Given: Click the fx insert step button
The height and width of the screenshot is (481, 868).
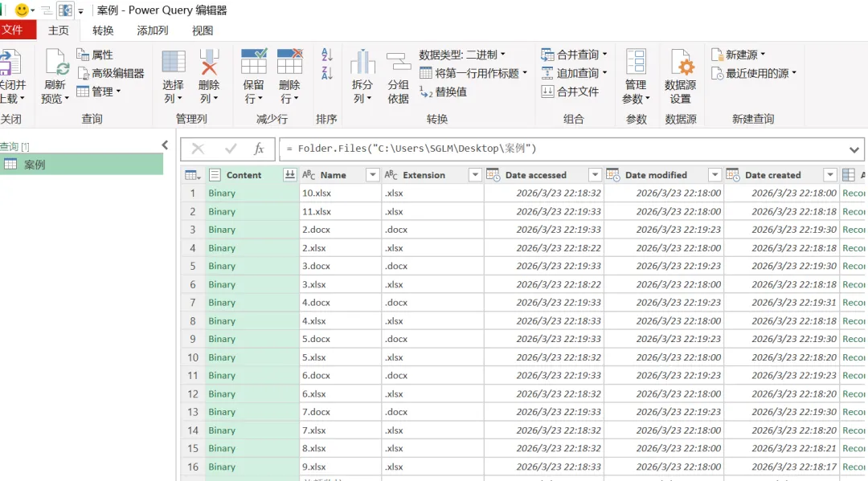Looking at the screenshot, I should click(259, 149).
